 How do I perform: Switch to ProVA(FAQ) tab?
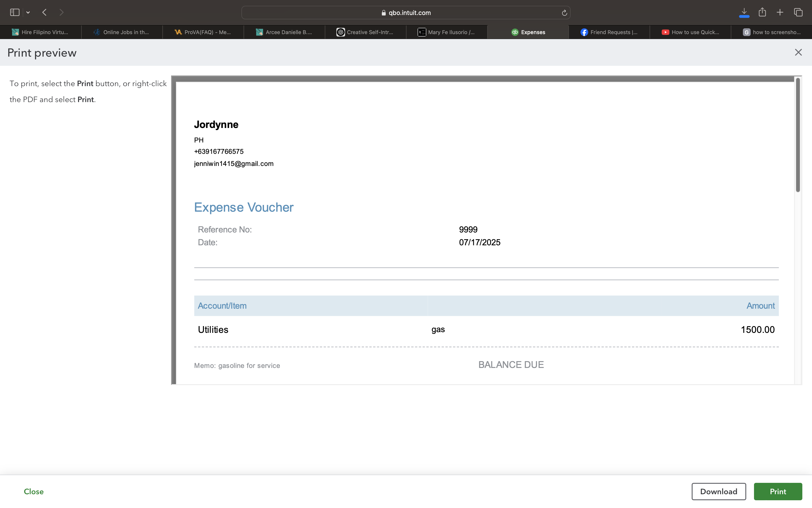click(x=203, y=32)
